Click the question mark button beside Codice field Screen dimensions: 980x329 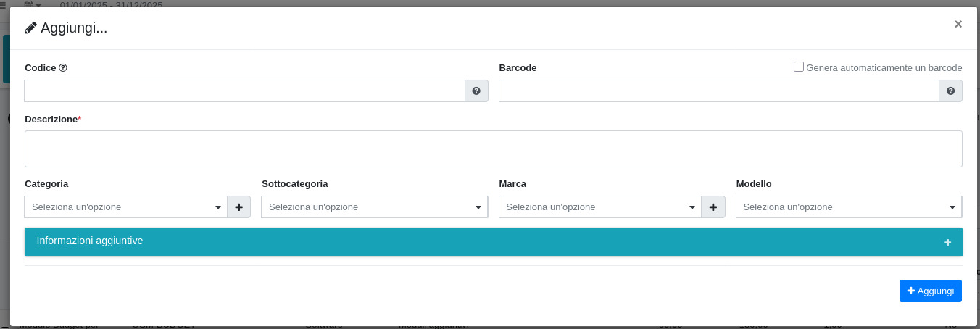click(x=476, y=91)
